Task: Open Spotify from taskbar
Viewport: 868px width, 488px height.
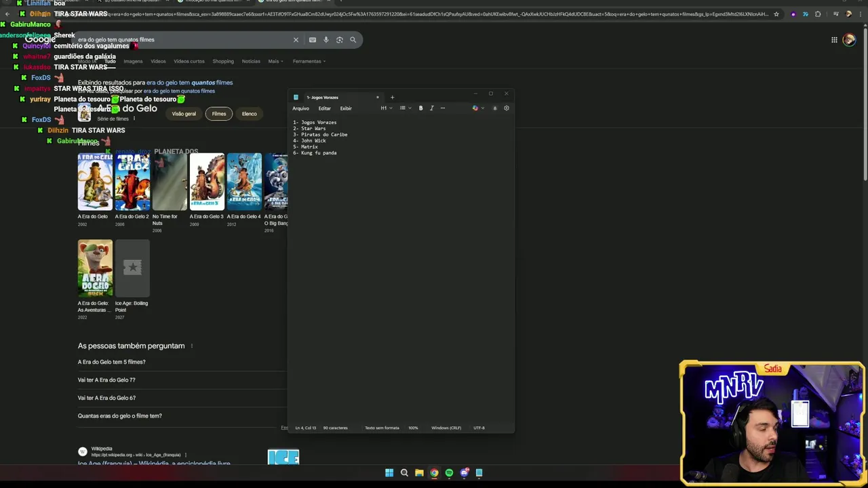Action: [449, 473]
